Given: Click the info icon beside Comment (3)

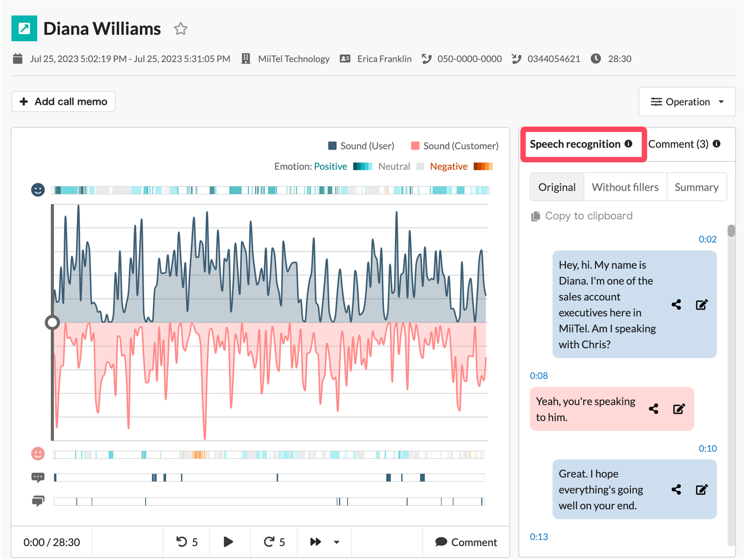Looking at the screenshot, I should (717, 144).
